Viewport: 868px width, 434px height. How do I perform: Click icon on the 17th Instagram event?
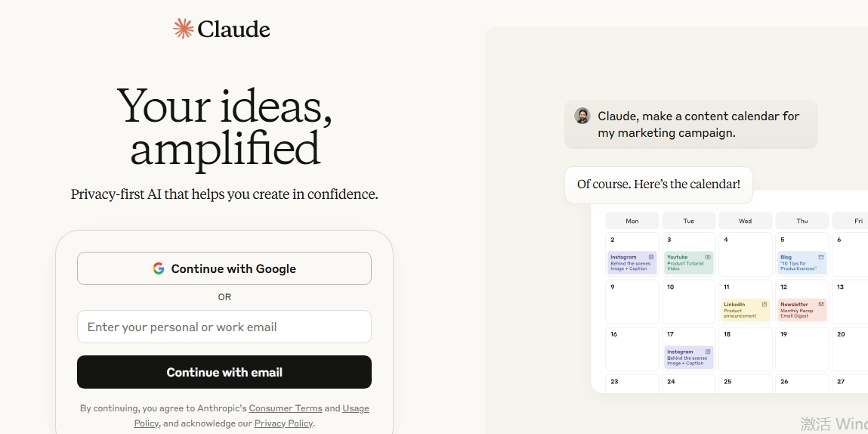tap(708, 352)
